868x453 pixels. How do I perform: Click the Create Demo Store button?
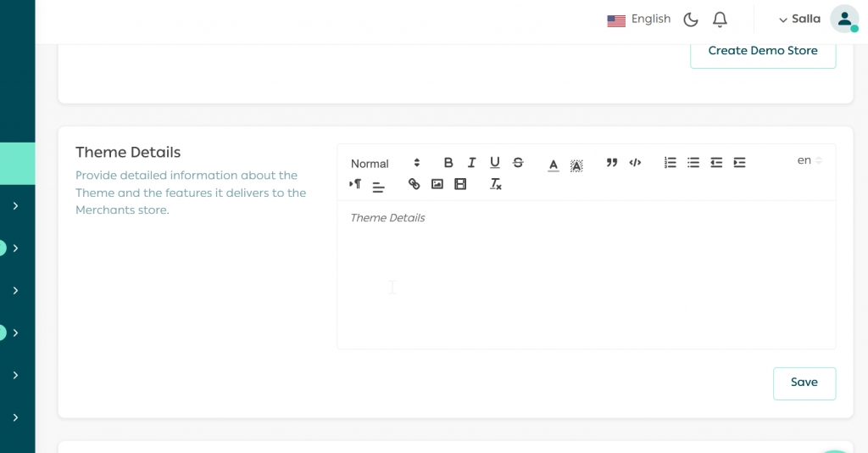click(763, 51)
